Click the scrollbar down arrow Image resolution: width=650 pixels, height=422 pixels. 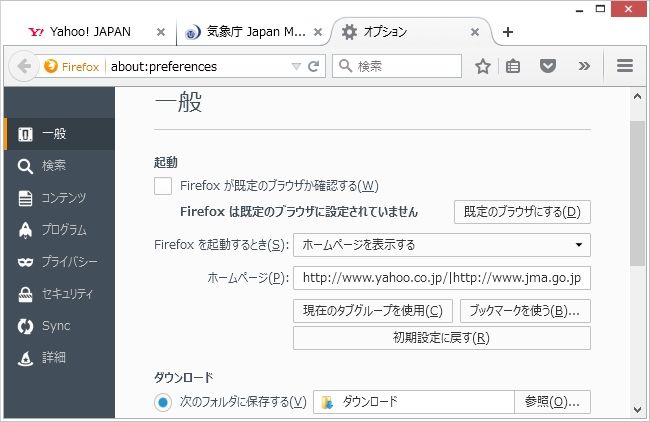coord(638,410)
